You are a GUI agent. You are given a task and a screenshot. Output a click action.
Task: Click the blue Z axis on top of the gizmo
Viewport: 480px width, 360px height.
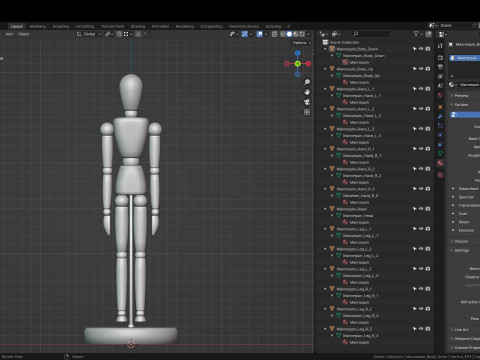pos(298,53)
